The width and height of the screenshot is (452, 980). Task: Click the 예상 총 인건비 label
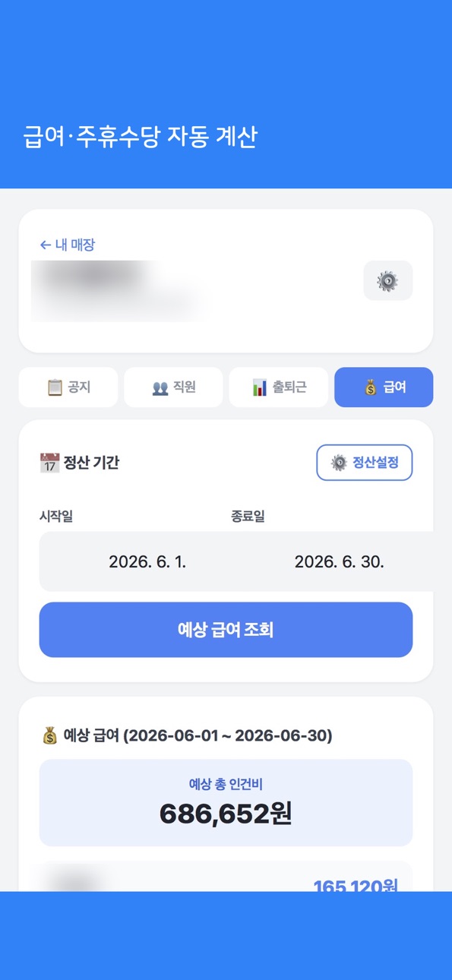point(226,784)
